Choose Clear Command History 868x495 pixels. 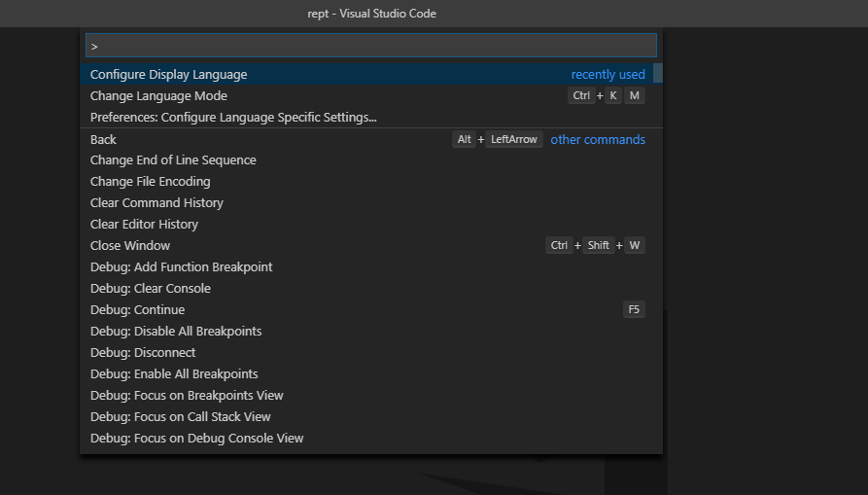coord(156,203)
